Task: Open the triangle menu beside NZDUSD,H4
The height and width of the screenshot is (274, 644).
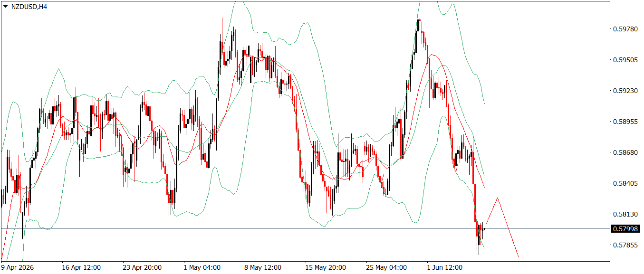Action: [5, 6]
